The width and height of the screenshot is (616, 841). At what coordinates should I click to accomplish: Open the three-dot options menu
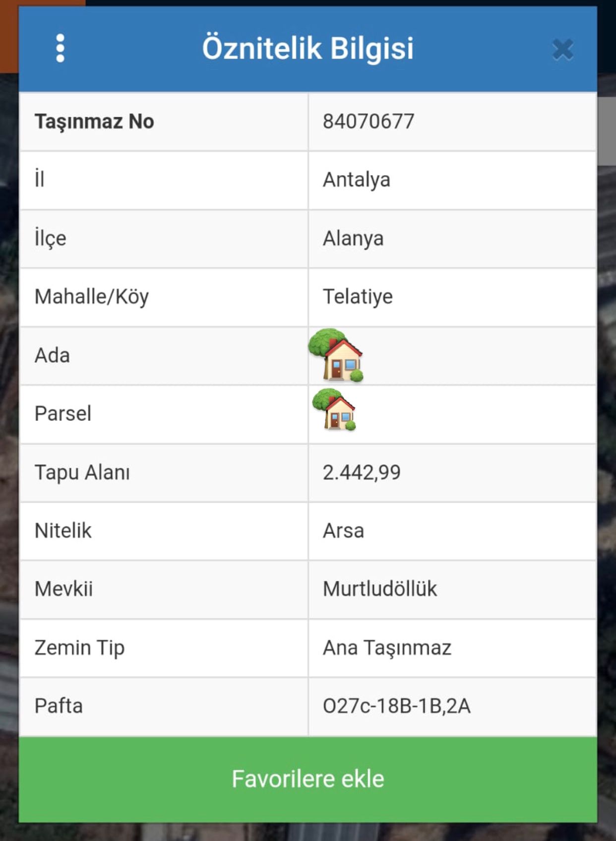pyautogui.click(x=60, y=48)
